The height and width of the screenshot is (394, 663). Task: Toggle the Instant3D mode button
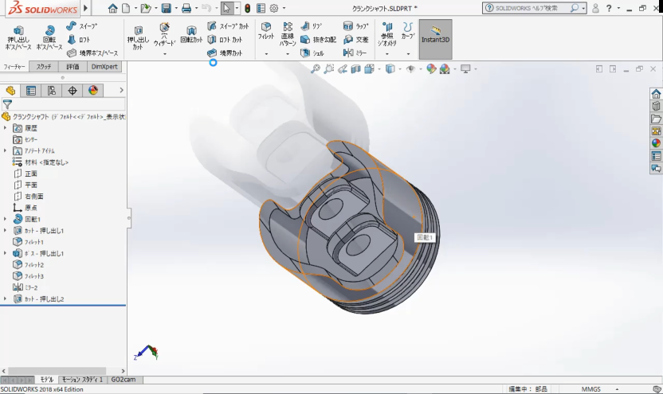tap(436, 39)
